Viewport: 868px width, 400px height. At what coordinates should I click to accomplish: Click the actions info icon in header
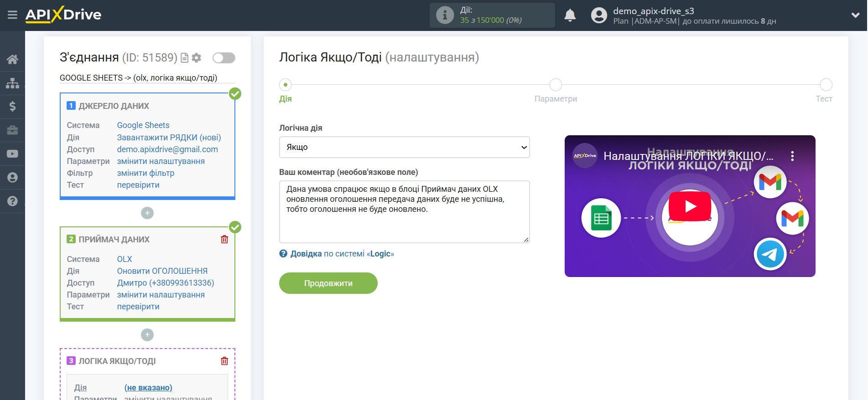point(445,15)
